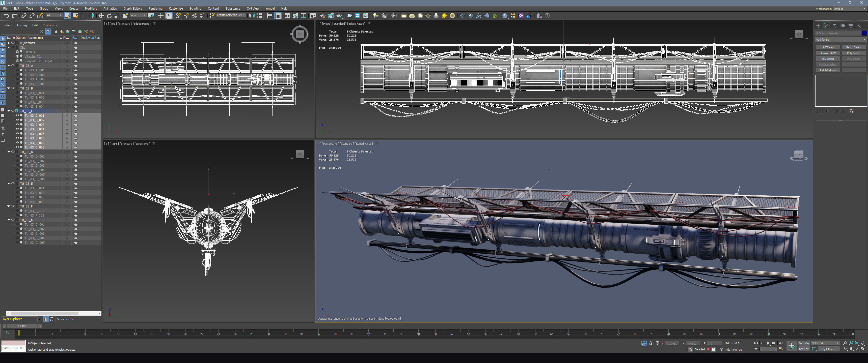Viewport: 868px width, 363px height.
Task: Toggle visibility eye of TU_03_D layer
Action: click(x=13, y=152)
